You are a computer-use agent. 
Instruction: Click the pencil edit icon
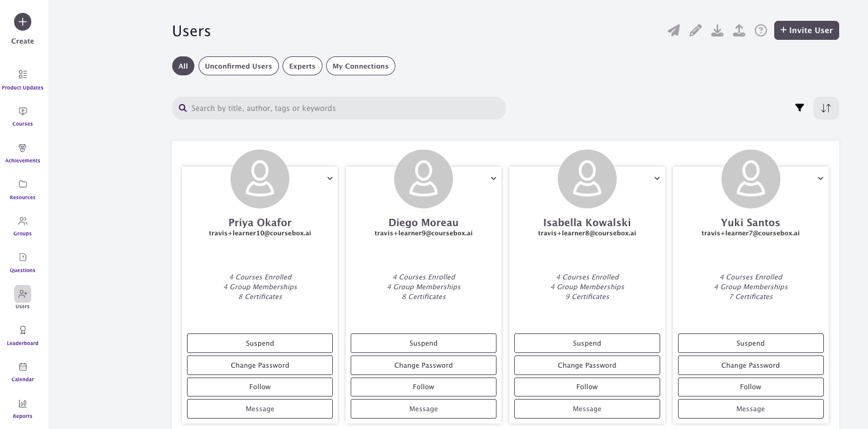click(x=695, y=31)
